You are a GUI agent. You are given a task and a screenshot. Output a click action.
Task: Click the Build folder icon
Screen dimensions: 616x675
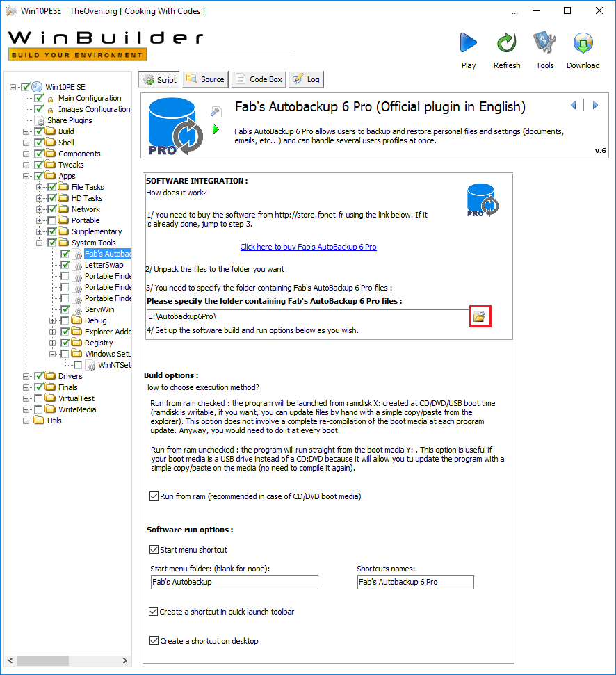[x=50, y=131]
